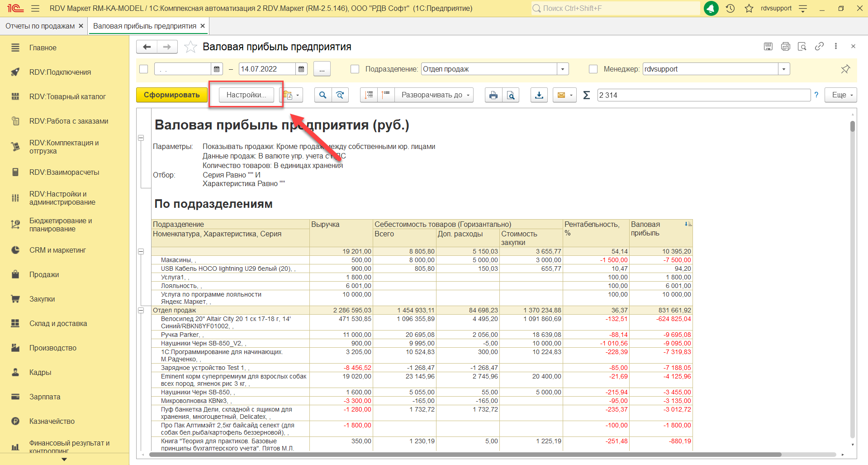Screen dimensions: 868x465
Task: Click the find magnifier icon
Action: tap(323, 95)
